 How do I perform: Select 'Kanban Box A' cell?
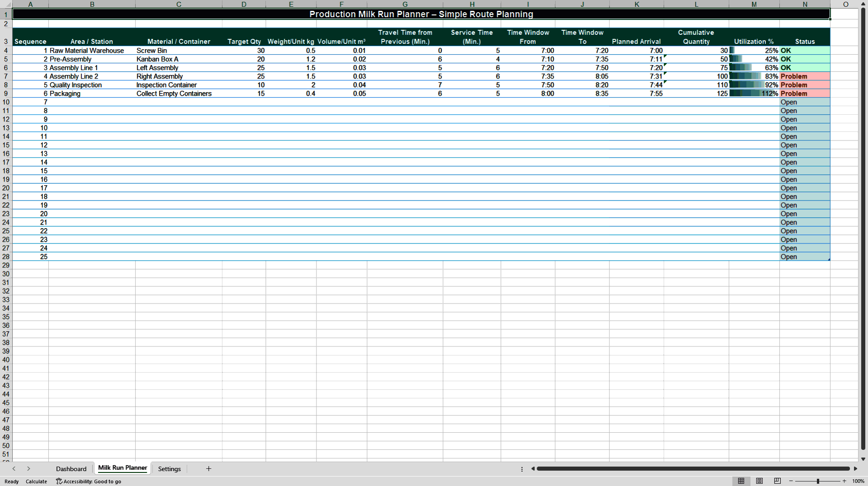(x=179, y=59)
